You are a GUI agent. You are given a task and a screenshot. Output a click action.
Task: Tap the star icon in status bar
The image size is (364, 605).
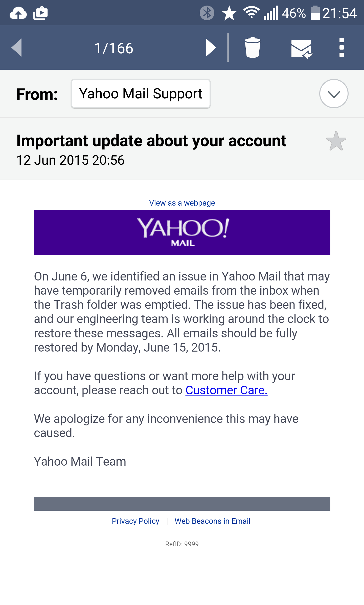(229, 13)
